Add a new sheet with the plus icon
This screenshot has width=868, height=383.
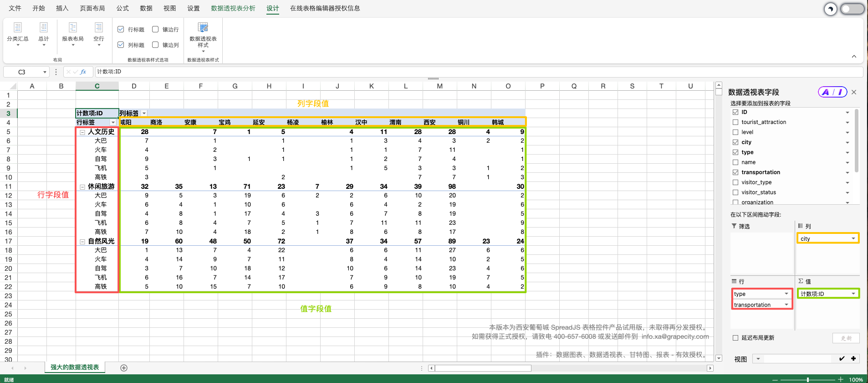124,368
